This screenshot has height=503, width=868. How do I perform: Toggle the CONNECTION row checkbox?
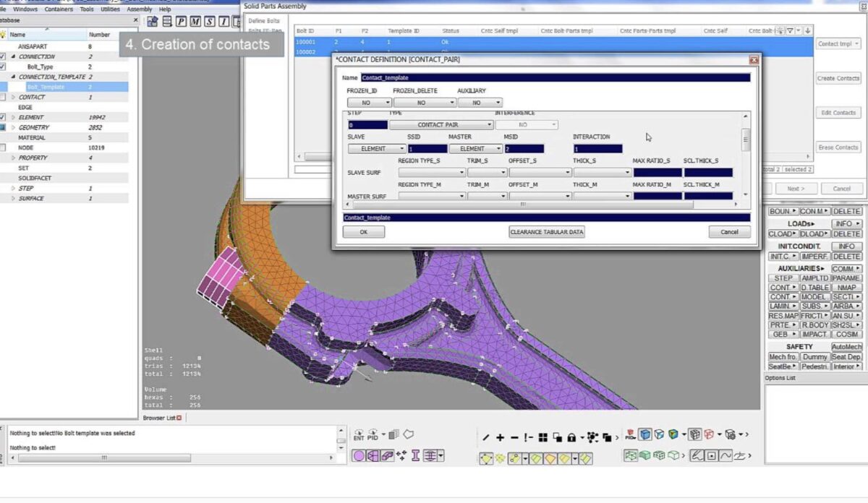pos(3,56)
